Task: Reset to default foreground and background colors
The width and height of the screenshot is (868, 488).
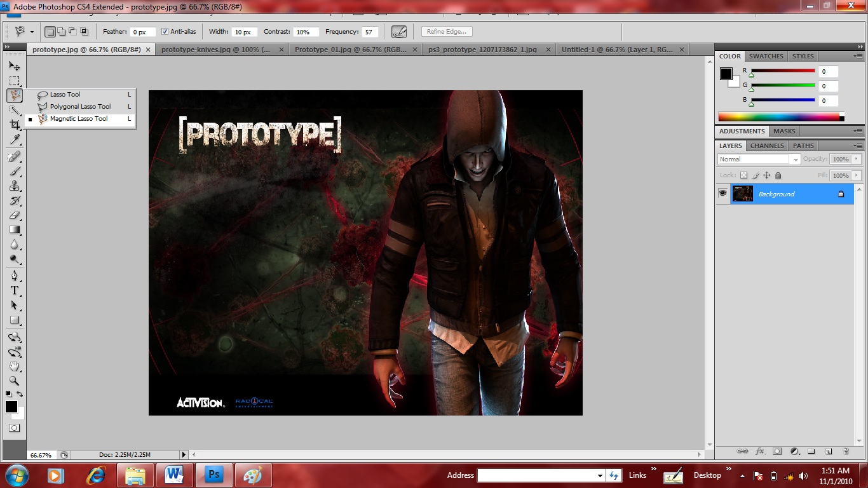Action: [9, 394]
